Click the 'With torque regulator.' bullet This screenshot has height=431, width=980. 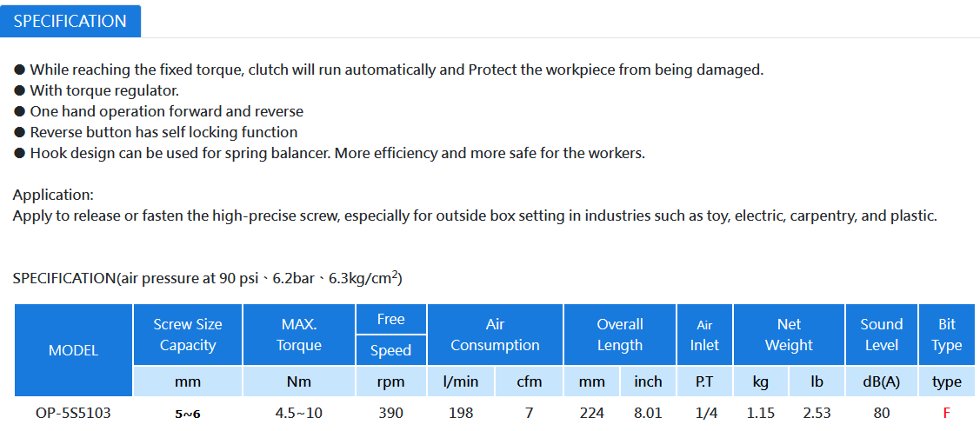pyautogui.click(x=97, y=90)
